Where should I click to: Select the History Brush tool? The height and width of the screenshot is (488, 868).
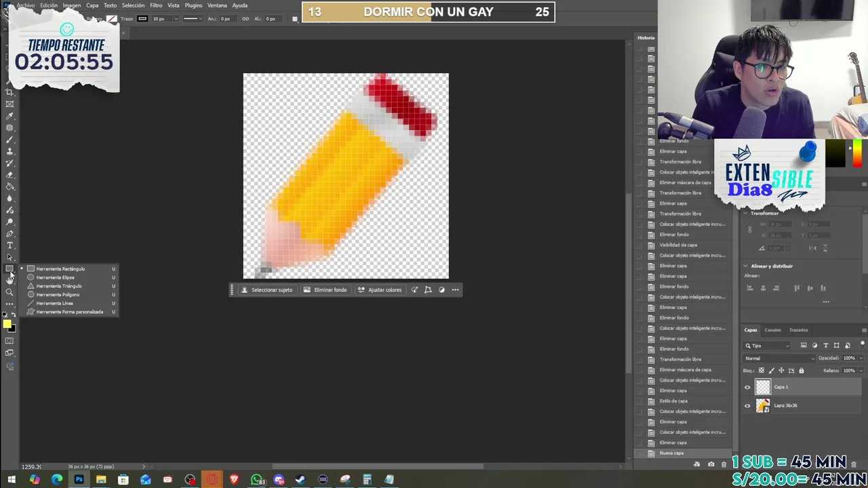9,163
